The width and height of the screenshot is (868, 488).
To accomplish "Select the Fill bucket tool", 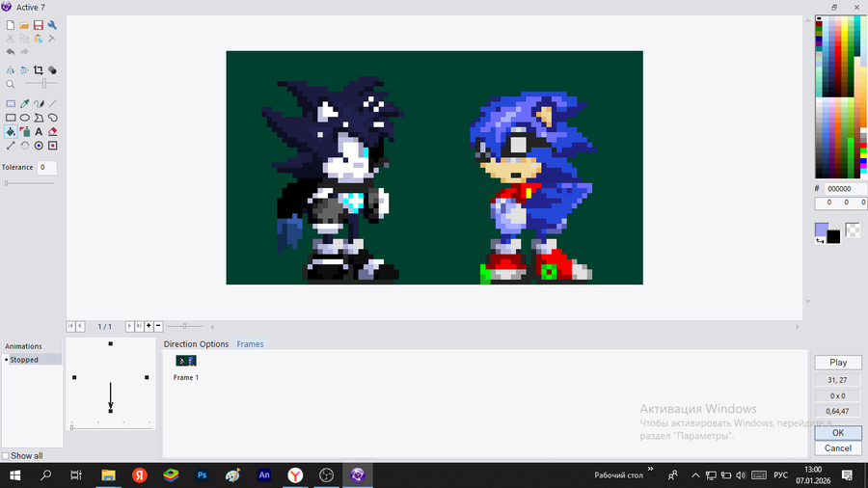I will 11,132.
